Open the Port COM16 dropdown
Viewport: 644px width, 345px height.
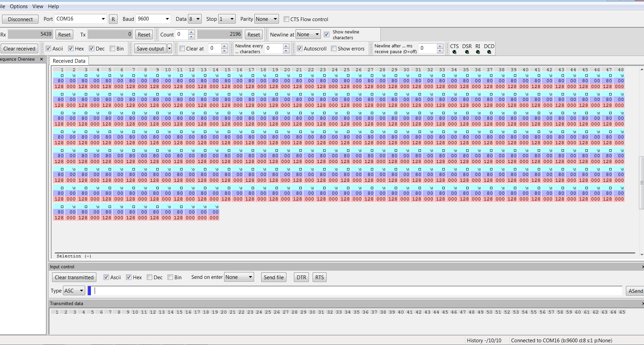pyautogui.click(x=103, y=19)
